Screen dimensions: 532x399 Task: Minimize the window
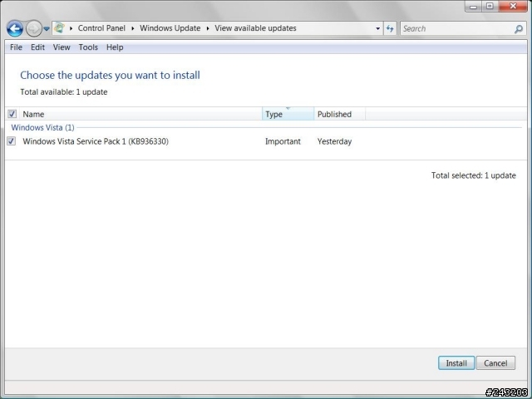(474, 7)
